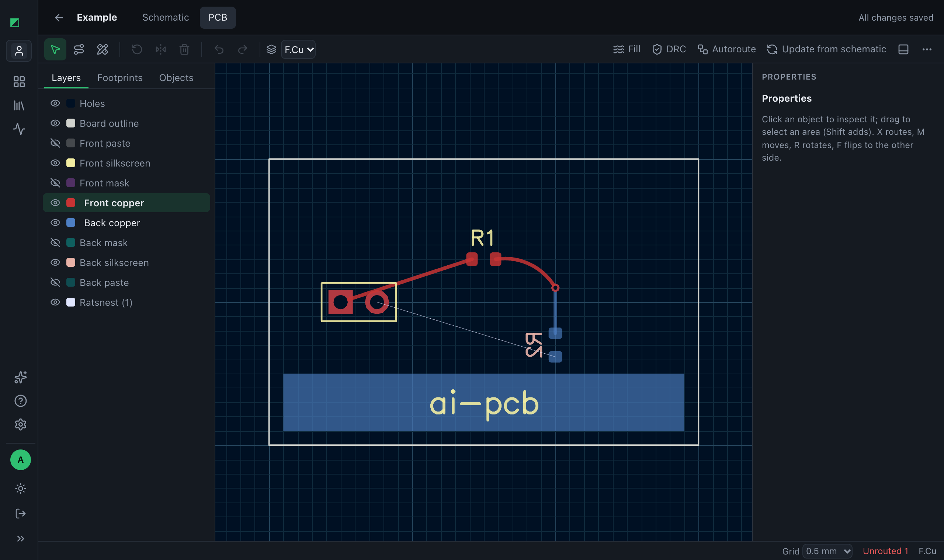Click the Back copper blue color swatch
The width and height of the screenshot is (944, 560).
70,223
